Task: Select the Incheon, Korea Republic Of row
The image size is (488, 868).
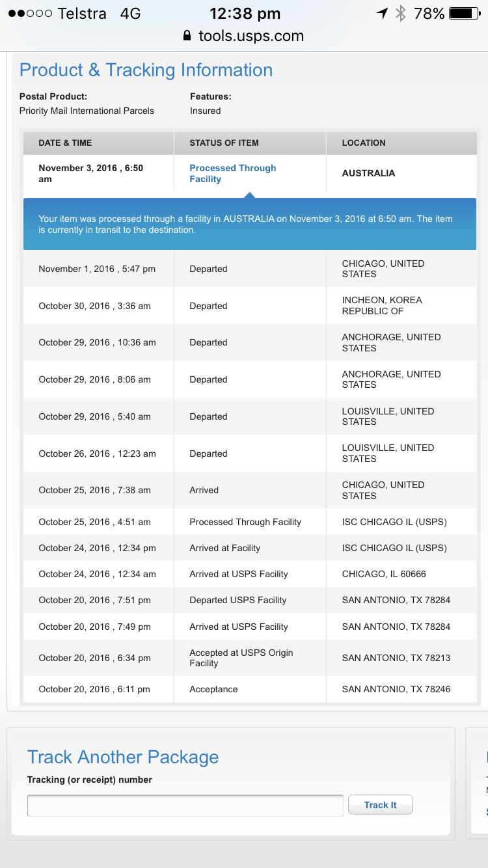Action: pos(250,306)
